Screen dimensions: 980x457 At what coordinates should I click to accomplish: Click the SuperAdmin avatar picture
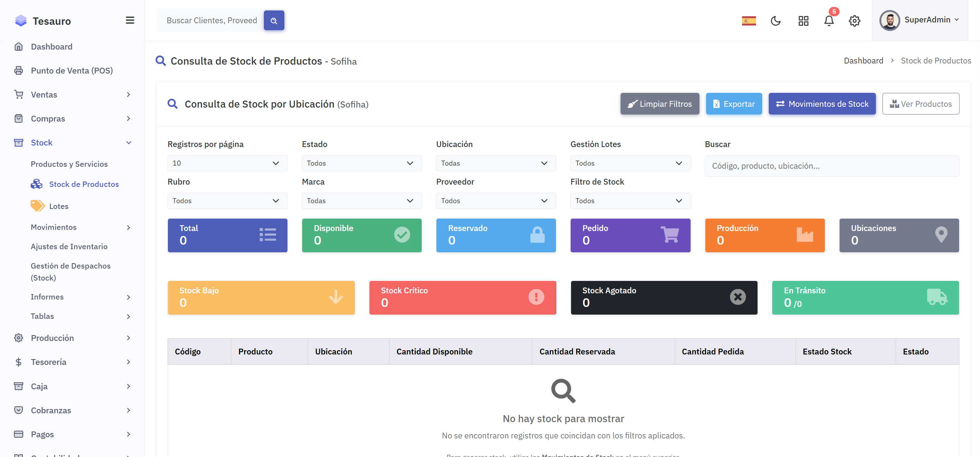click(x=889, y=20)
